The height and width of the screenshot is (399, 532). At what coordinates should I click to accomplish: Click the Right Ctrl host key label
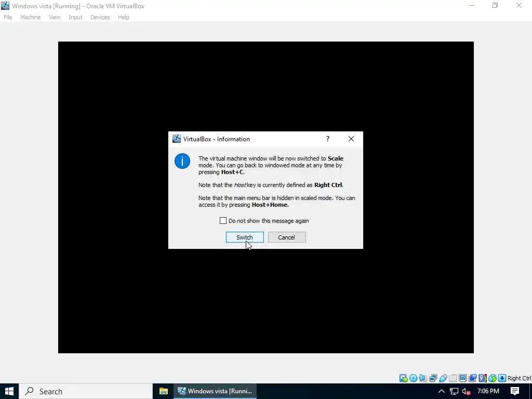(x=519, y=378)
